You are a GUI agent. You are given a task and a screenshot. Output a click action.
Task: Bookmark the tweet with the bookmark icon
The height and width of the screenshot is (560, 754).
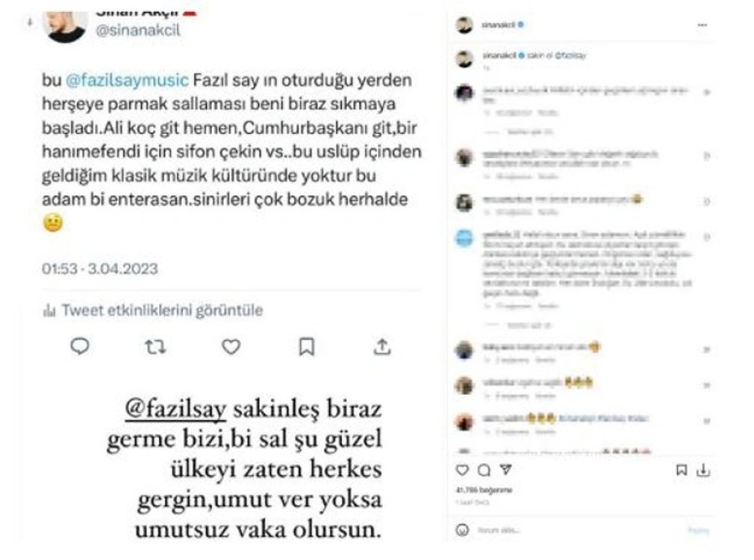(307, 347)
